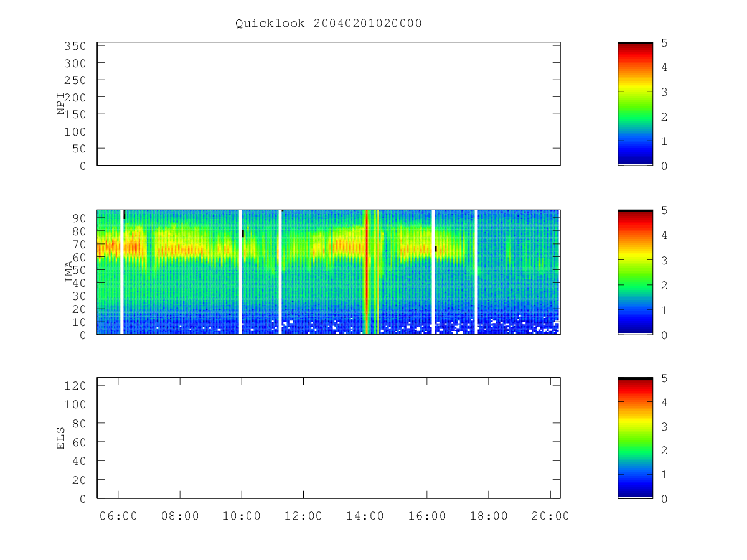Image resolution: width=747 pixels, height=560 pixels.
Task: Click the 18:00 time axis label
Action: 488,516
